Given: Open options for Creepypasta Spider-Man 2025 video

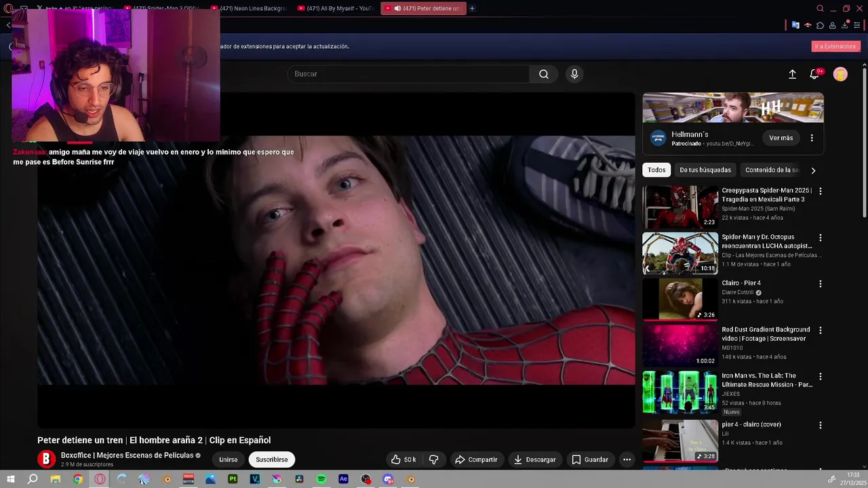Looking at the screenshot, I should coord(820,192).
